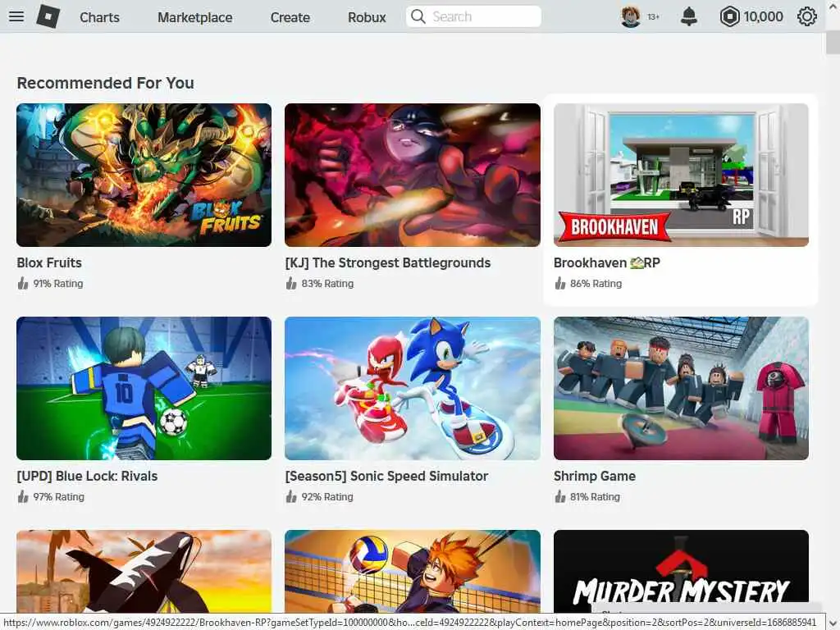Select the Blox Fruits game thumbnail

click(x=144, y=176)
